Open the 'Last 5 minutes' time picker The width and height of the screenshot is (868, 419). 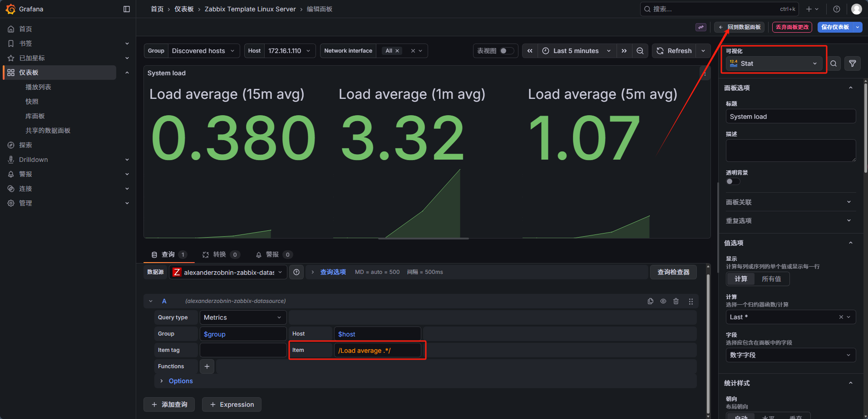pos(577,51)
